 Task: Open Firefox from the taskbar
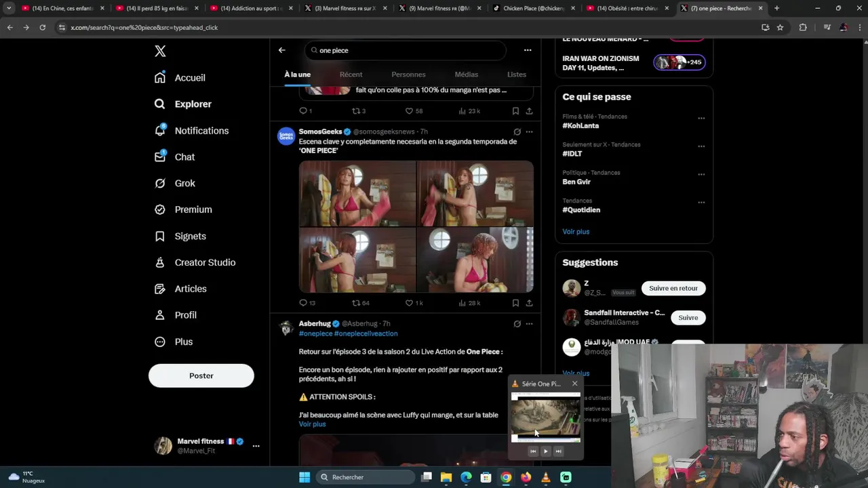coord(526,477)
